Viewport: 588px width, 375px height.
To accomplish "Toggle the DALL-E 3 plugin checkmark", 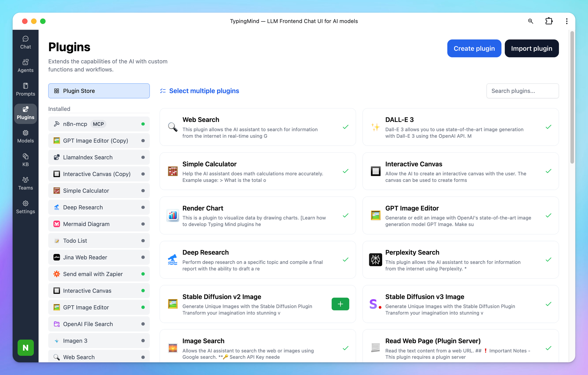I will (548, 127).
